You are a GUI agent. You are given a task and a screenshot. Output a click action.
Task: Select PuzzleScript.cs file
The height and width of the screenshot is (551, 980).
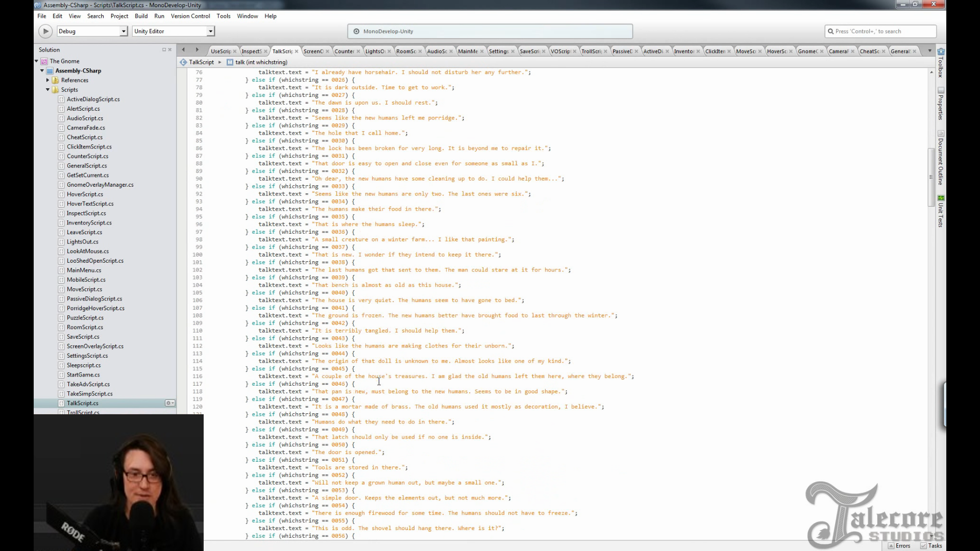click(85, 317)
